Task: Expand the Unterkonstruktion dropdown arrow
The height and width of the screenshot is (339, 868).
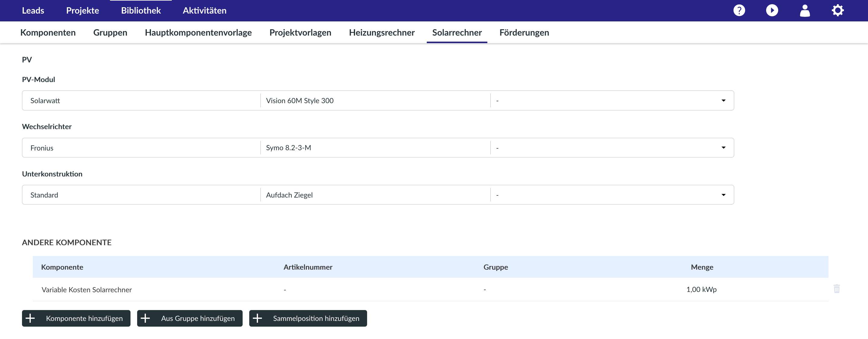Action: pos(723,195)
